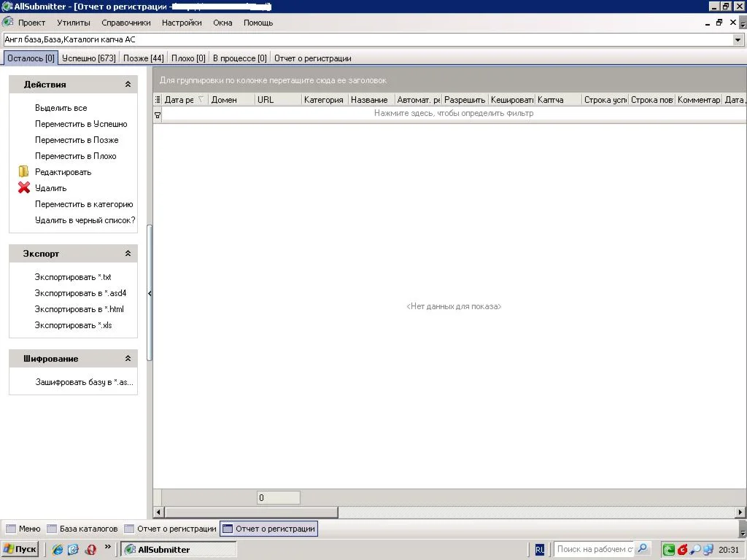Click the sidebar collapse arrow splitter
This screenshot has height=560, width=747.
(150, 293)
